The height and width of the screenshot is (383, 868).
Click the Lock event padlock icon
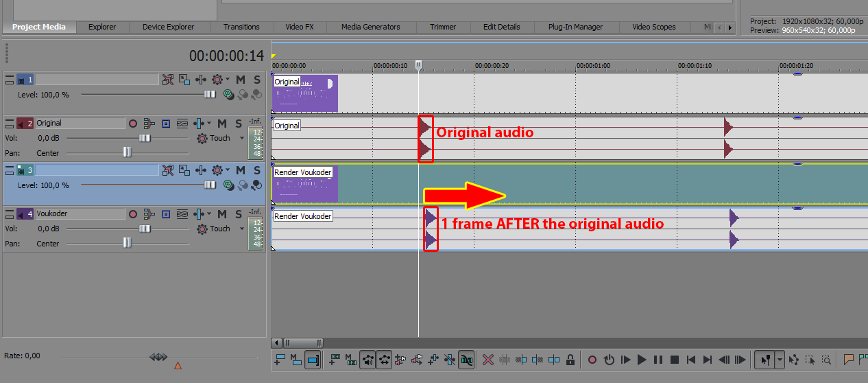coord(570,359)
